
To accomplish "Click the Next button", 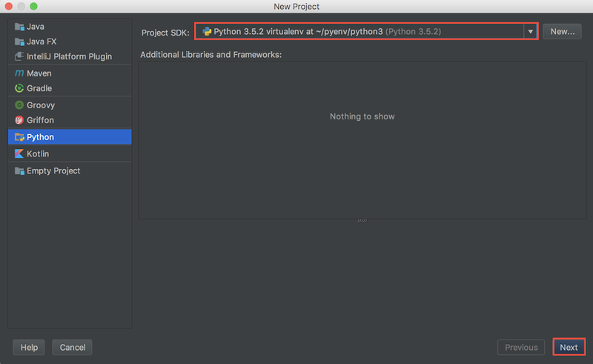I will (569, 347).
